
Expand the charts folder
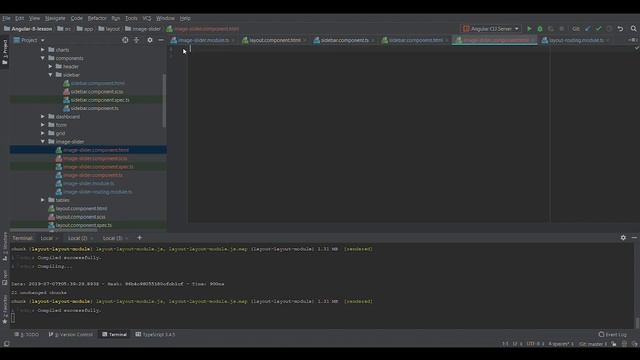[43, 50]
